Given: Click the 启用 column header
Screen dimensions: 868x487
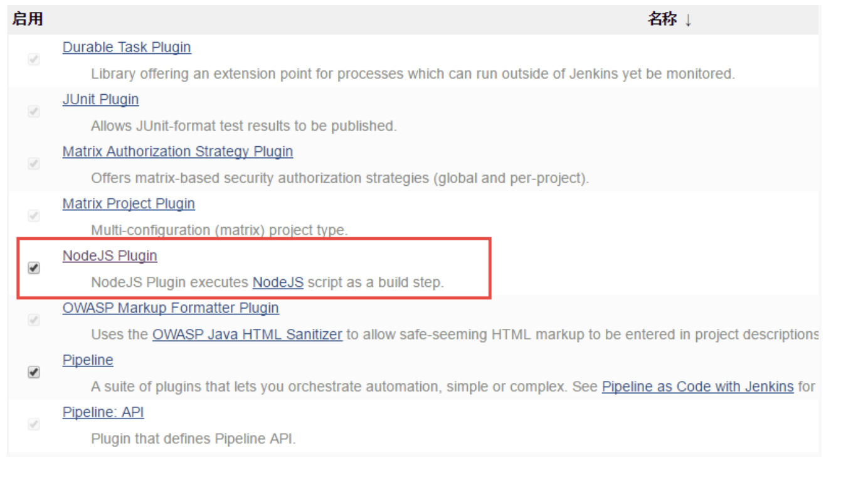Looking at the screenshot, I should [x=28, y=19].
